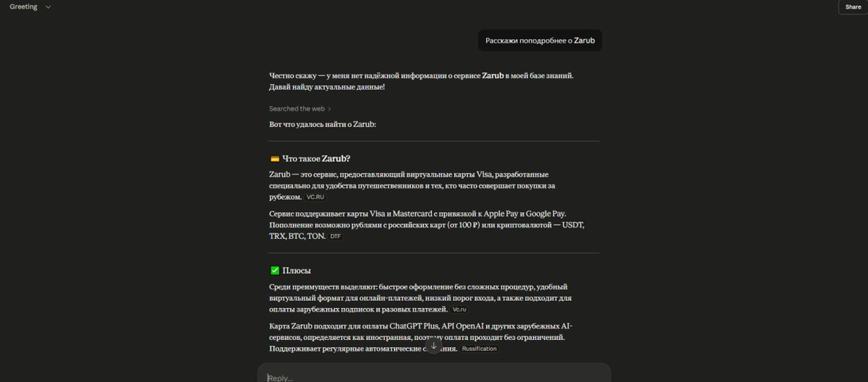Open the Vc.ru citation under Плюсы
Screen dimensions: 868x382
(460, 310)
